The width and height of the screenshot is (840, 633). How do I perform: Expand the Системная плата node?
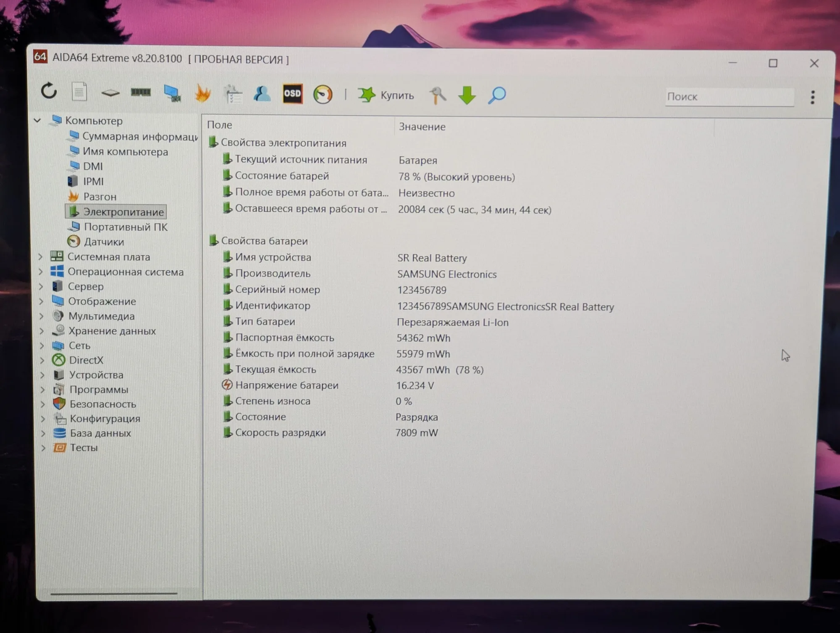pos(40,256)
